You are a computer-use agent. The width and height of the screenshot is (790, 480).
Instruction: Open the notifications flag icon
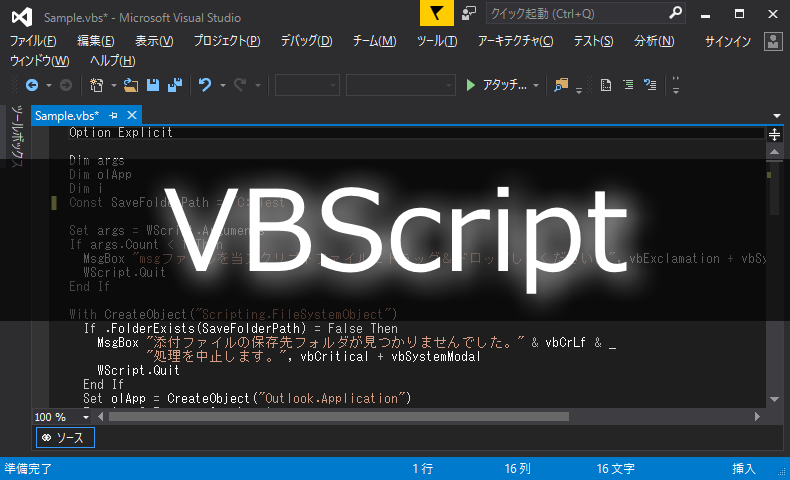tap(436, 13)
